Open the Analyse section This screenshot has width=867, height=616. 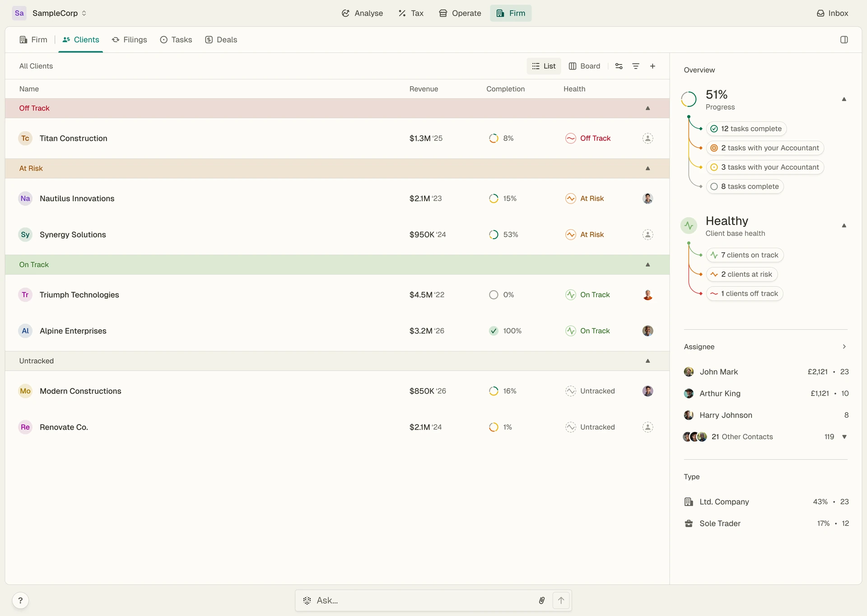[362, 13]
